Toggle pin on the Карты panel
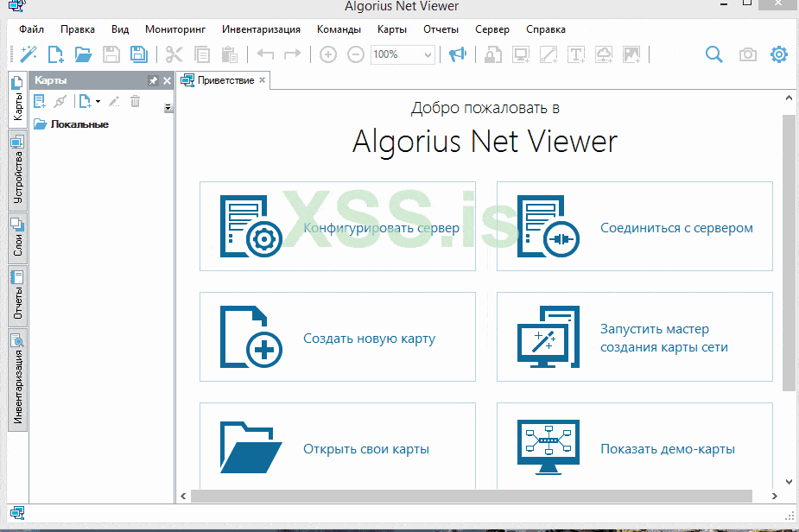Image resolution: width=799 pixels, height=532 pixels. pos(153,80)
